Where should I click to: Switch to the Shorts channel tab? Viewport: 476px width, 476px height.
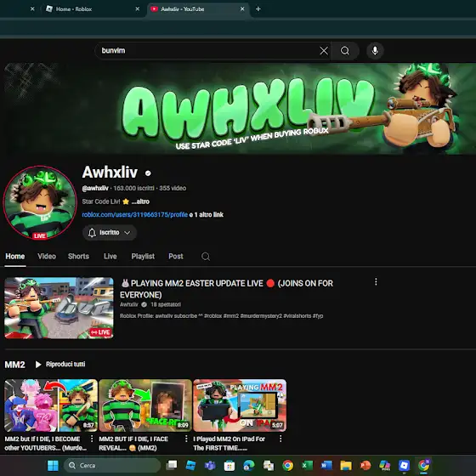point(78,257)
